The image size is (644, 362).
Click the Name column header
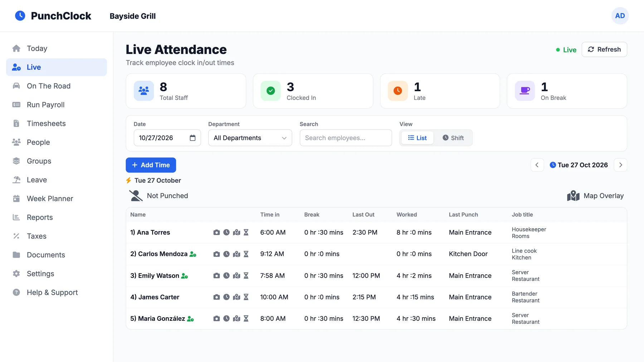click(x=138, y=215)
